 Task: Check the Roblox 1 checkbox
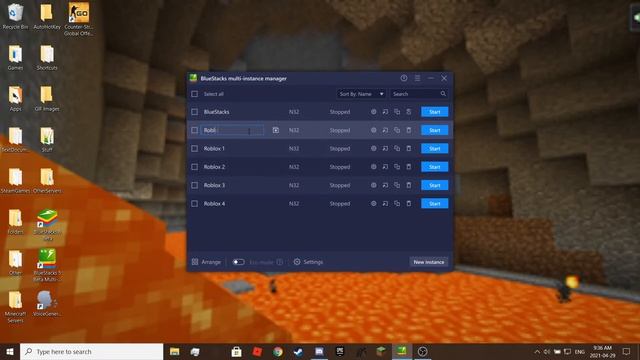[195, 149]
